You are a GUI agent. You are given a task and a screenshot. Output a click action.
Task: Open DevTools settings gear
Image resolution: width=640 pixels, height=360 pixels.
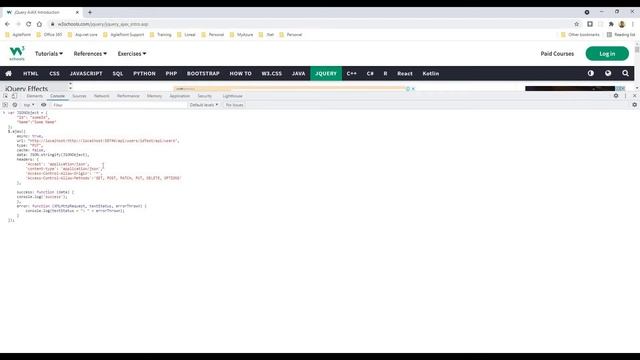coord(616,96)
